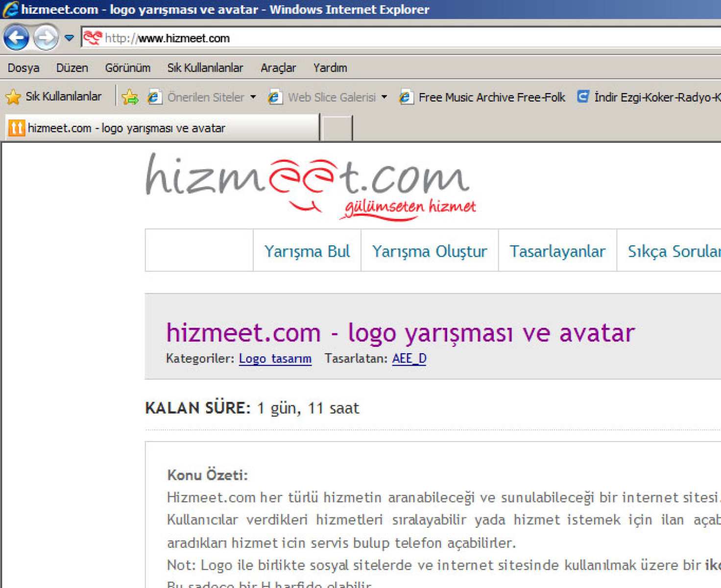
Task: Open the Araçlar menu
Action: (278, 68)
